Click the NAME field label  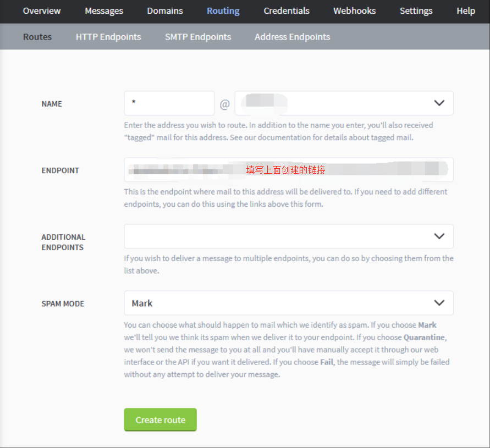tap(52, 104)
